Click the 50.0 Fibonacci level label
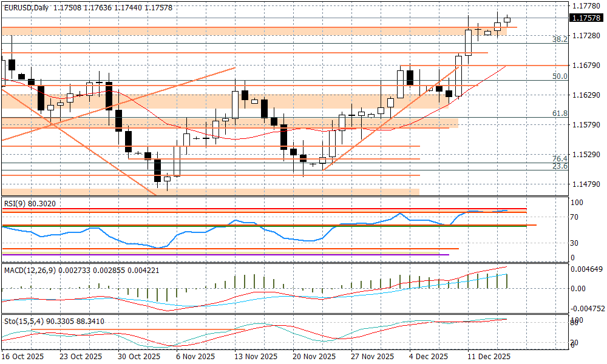This screenshot has width=607, height=364. point(559,76)
